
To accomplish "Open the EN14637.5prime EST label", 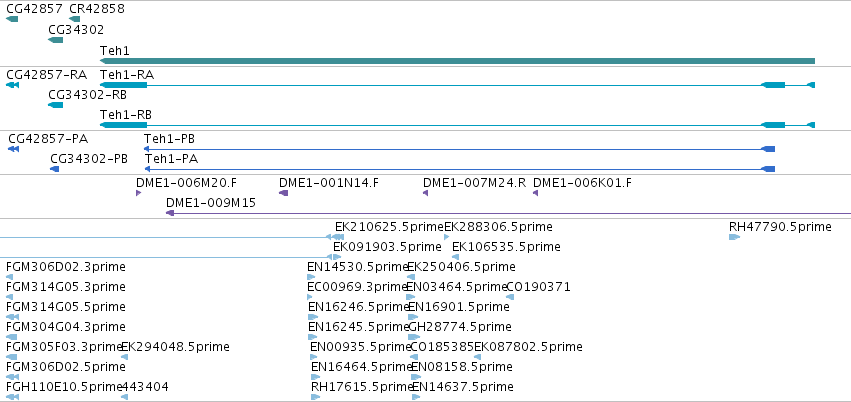I will click(463, 387).
